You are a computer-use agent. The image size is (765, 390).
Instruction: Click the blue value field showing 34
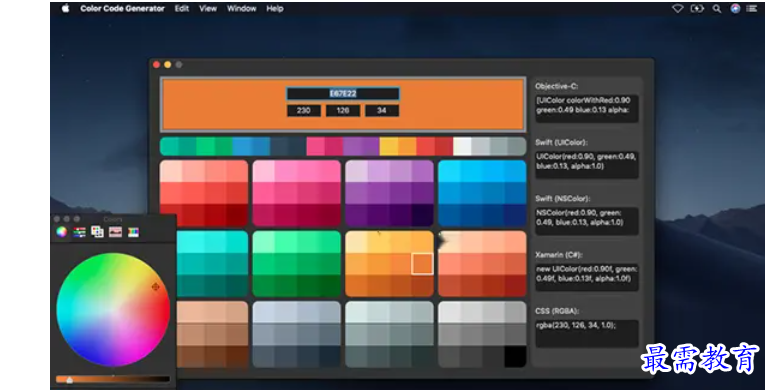(382, 110)
